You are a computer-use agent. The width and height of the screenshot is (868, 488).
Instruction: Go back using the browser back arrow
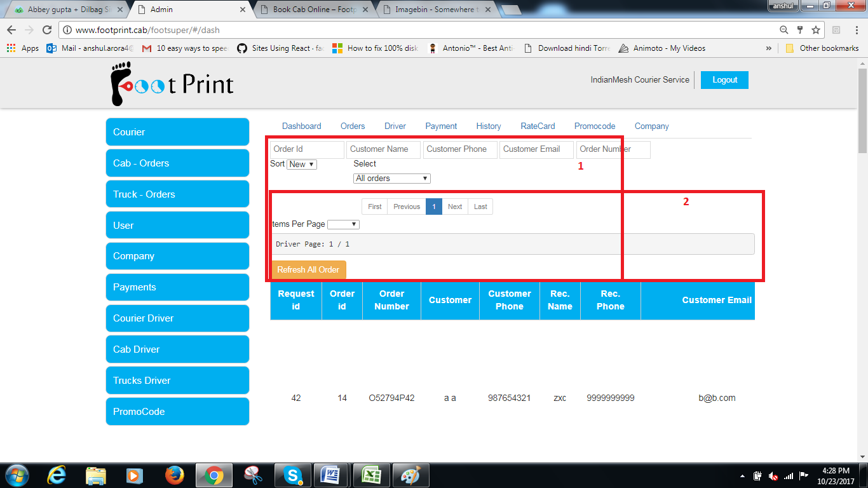(11, 30)
